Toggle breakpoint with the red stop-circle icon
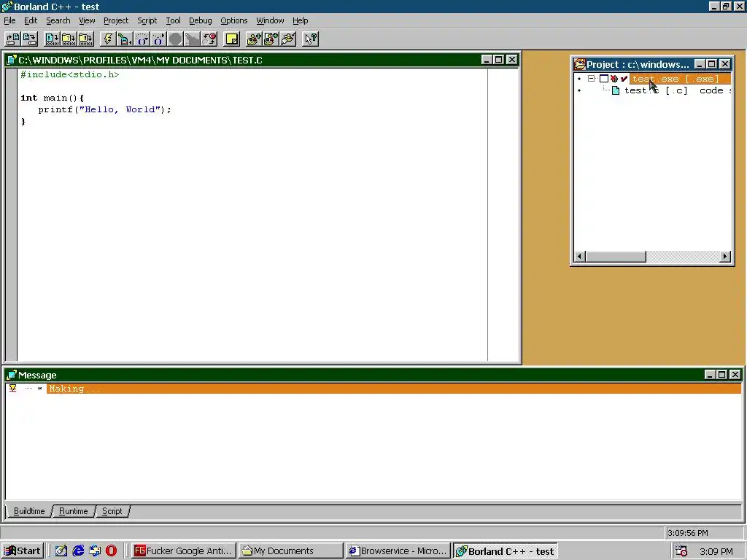This screenshot has width=747, height=560. (x=209, y=39)
